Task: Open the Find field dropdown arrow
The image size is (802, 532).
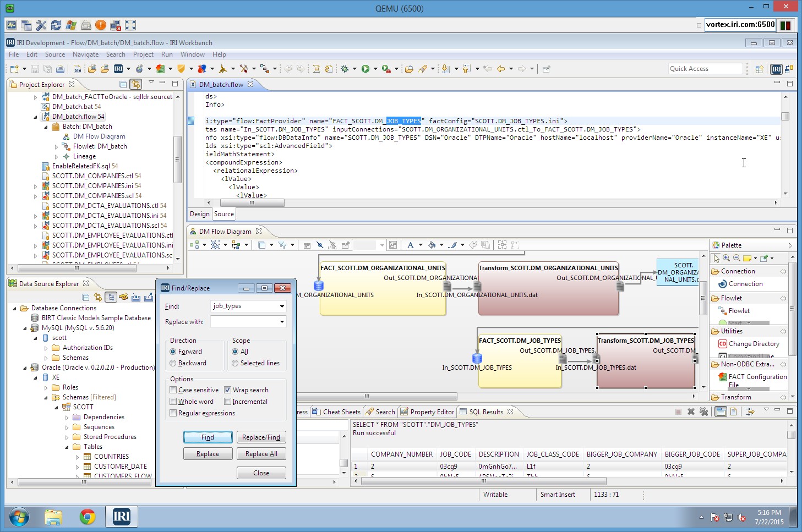Action: pos(282,306)
